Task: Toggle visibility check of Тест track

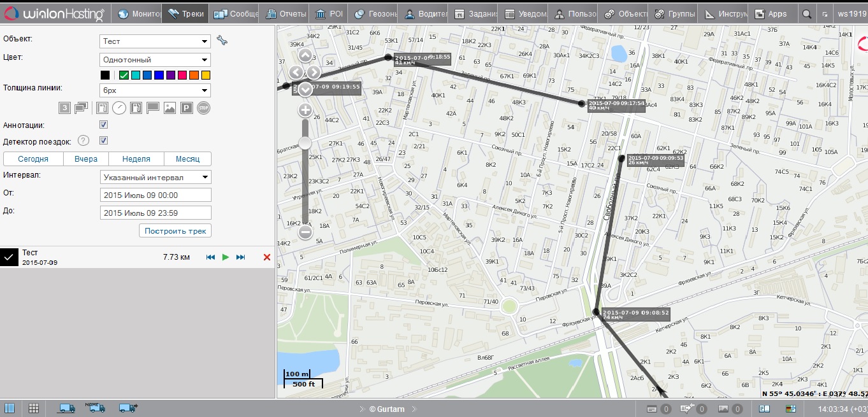Action: click(9, 257)
